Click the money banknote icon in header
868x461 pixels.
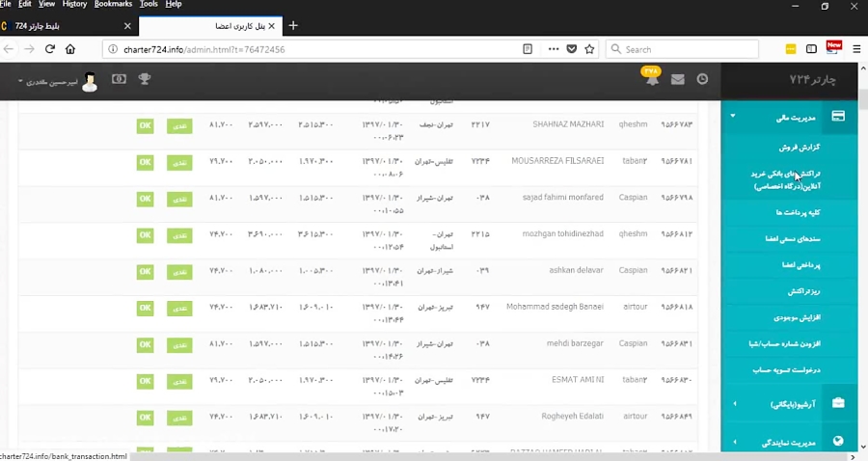click(119, 79)
